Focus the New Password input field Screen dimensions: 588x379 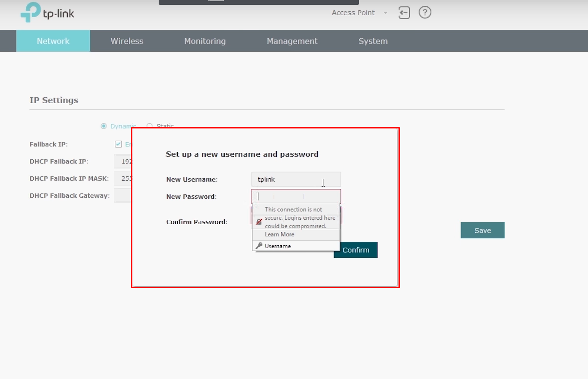point(296,196)
